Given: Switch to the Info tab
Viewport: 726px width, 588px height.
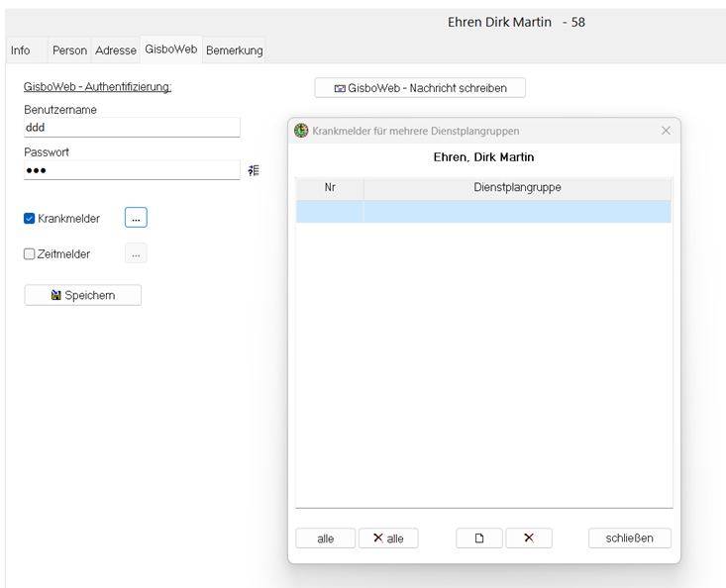Looking at the screenshot, I should pos(20,49).
